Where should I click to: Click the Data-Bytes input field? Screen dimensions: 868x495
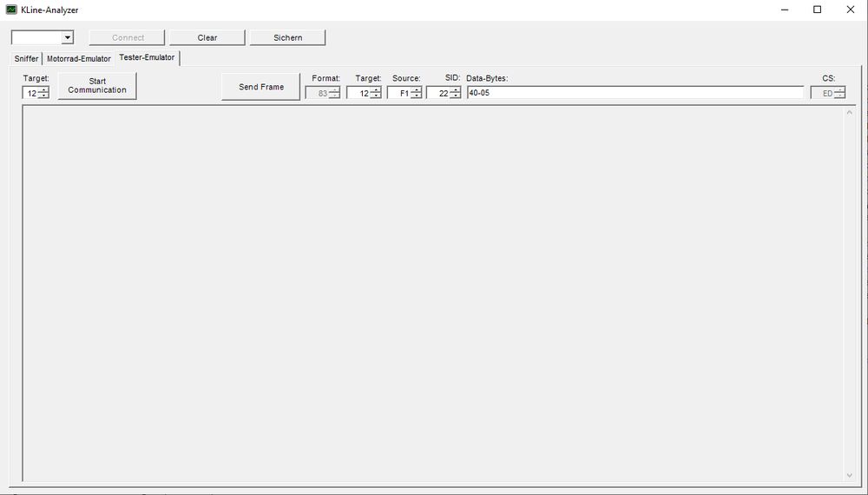point(635,92)
